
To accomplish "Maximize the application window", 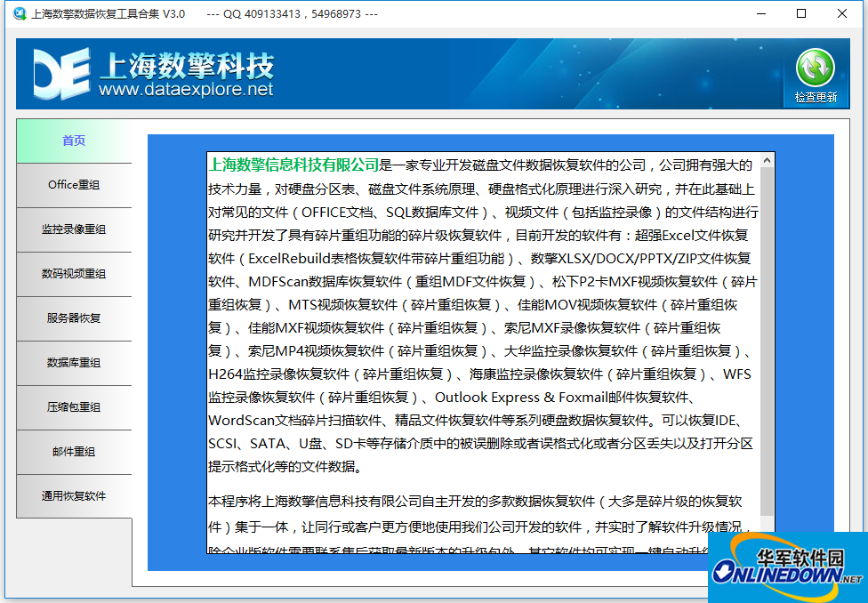I will click(801, 14).
